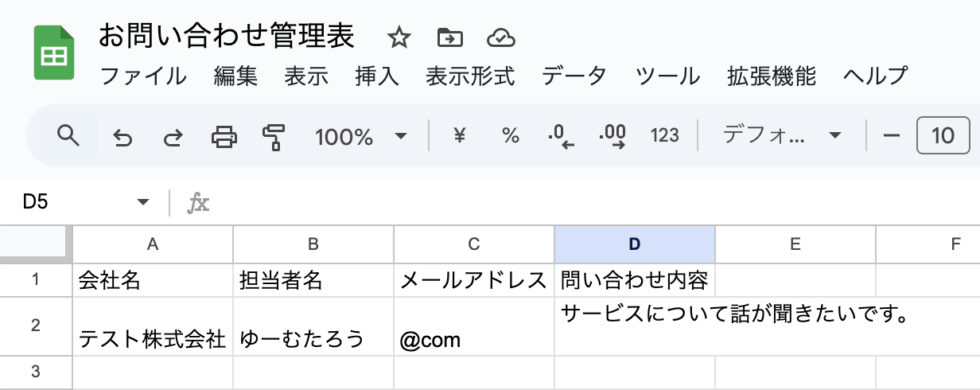The width and height of the screenshot is (980, 390).
Task: Apply yen currency format
Action: 459,136
